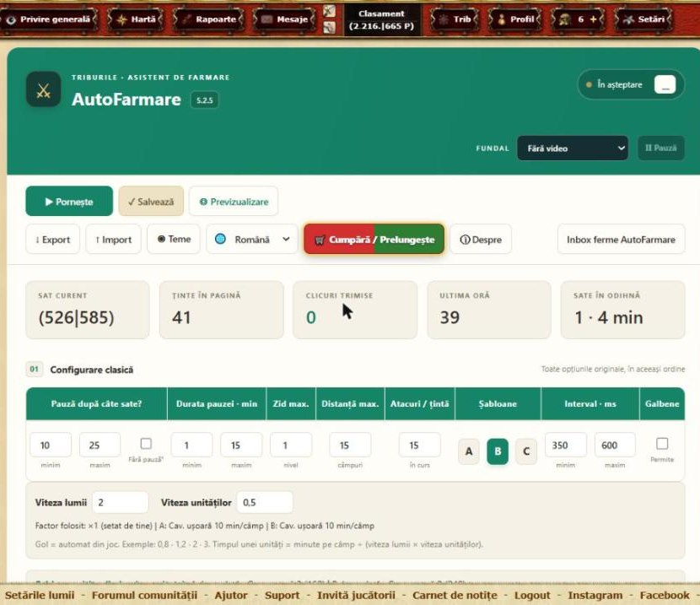Click the Pauză button
Image resolution: width=700 pixels, height=605 pixels.
click(660, 148)
